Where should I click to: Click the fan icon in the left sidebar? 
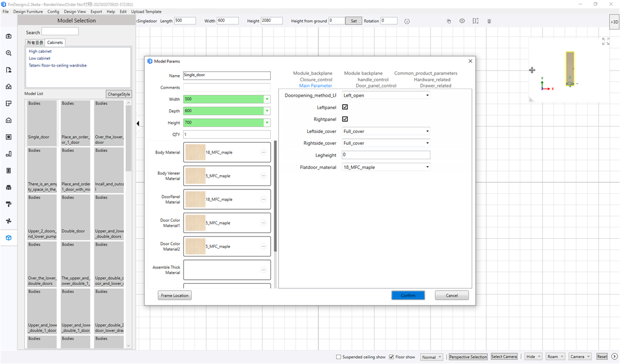click(9, 221)
